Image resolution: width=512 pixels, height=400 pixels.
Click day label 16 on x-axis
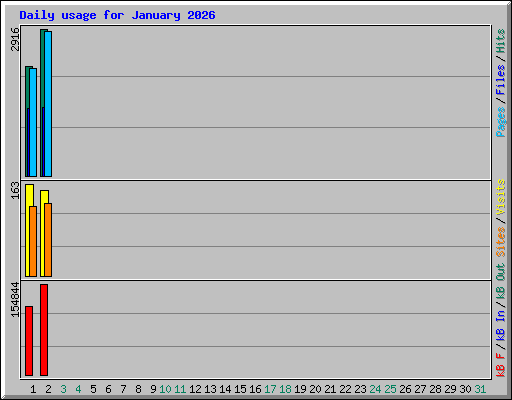click(x=255, y=389)
